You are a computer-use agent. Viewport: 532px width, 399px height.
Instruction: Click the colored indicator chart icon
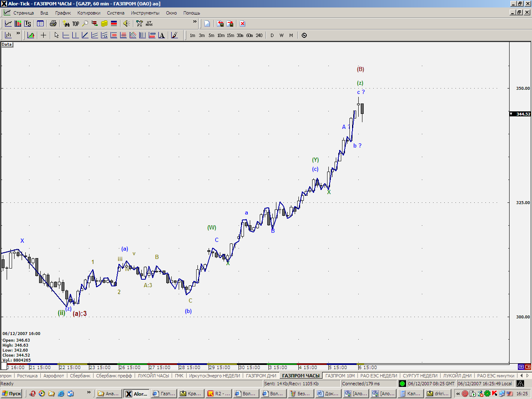(31, 35)
